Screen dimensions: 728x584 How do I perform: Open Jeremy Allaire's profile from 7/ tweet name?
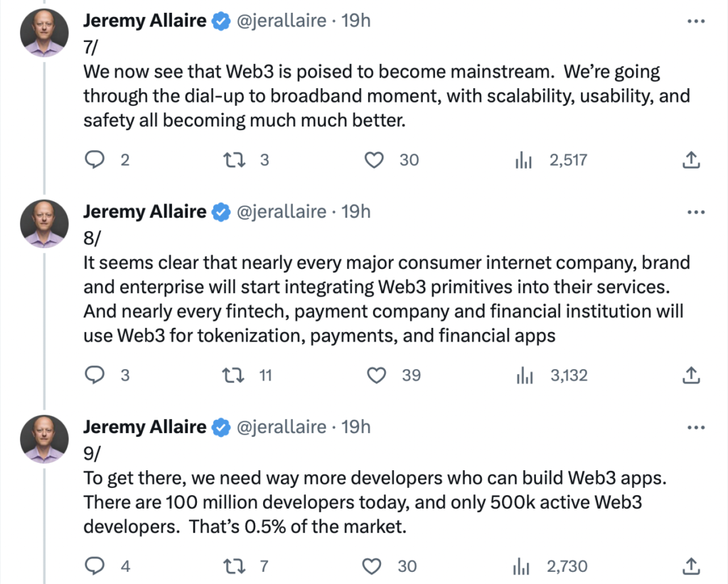tap(145, 21)
